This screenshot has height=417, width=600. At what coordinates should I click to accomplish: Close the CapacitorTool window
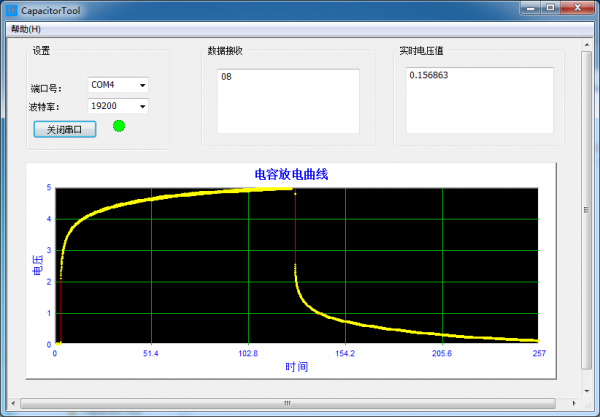point(578,8)
